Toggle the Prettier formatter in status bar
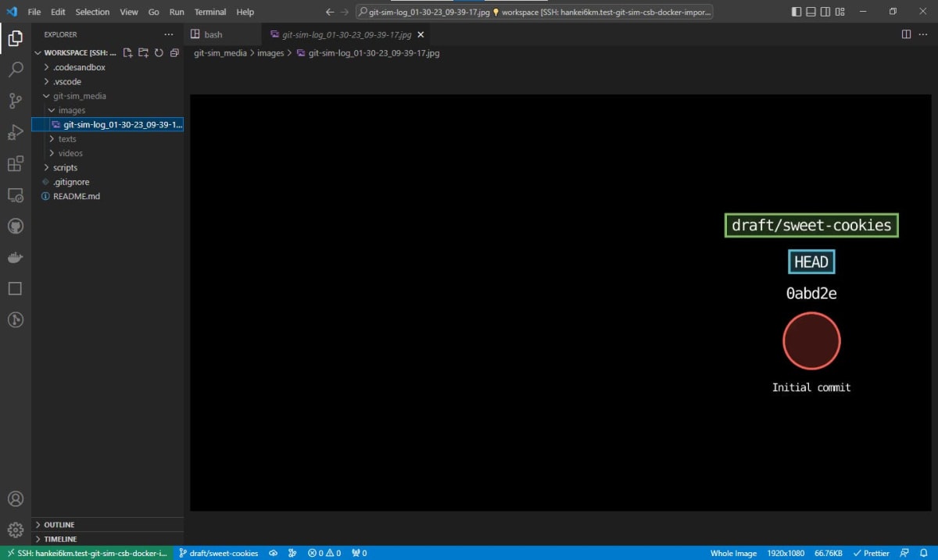 click(871, 553)
